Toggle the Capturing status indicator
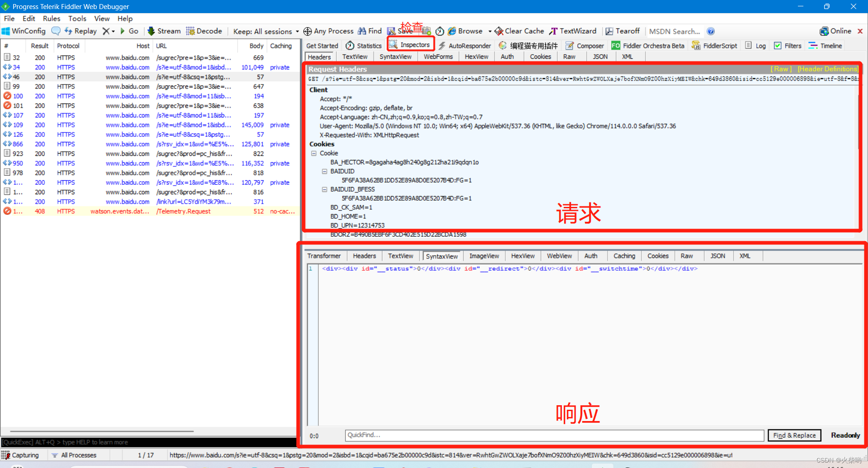868x468 pixels. point(21,455)
